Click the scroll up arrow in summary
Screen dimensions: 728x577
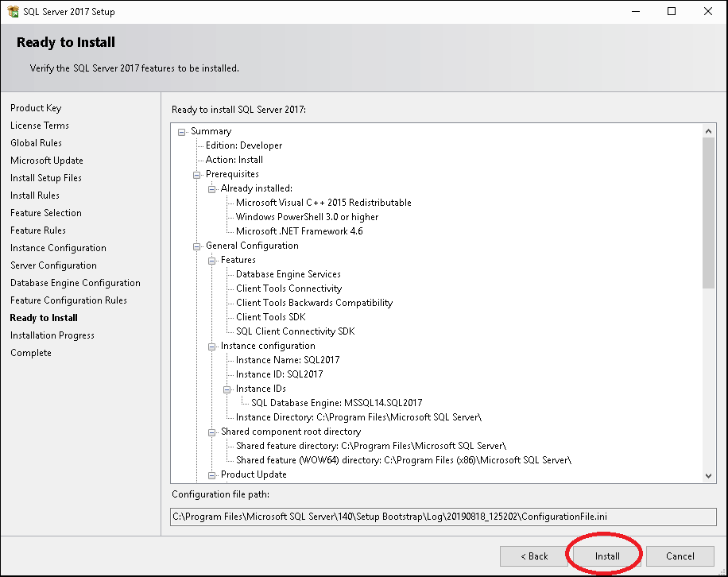(708, 131)
